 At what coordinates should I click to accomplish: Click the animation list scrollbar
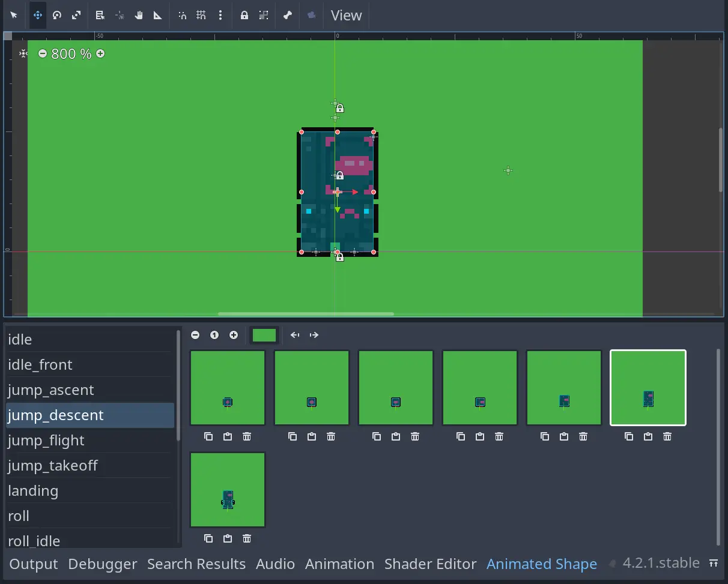(178, 385)
